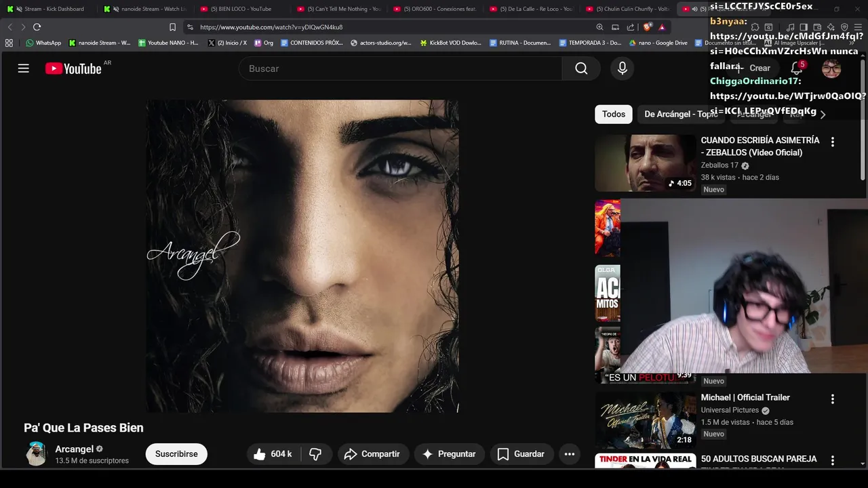This screenshot has height=488, width=868.
Task: Click the magnifier search button
Action: point(581,68)
